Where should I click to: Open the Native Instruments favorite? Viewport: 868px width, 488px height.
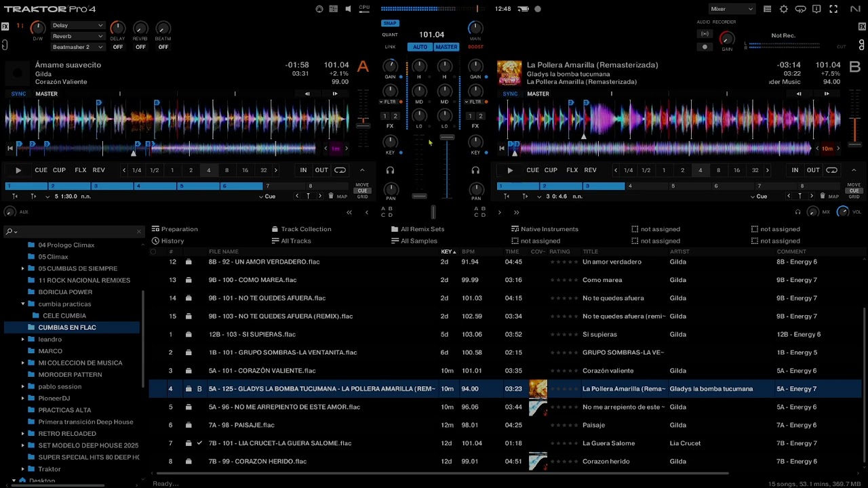pos(545,229)
